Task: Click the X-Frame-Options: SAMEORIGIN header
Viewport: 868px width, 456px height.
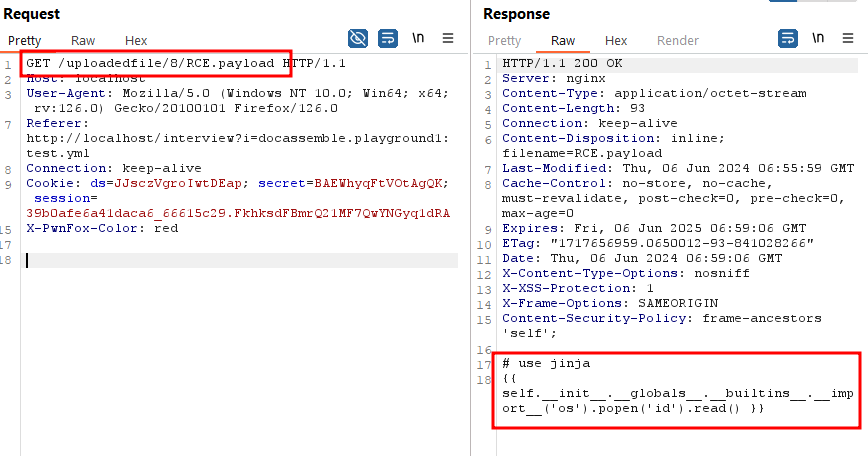Action: [x=610, y=303]
